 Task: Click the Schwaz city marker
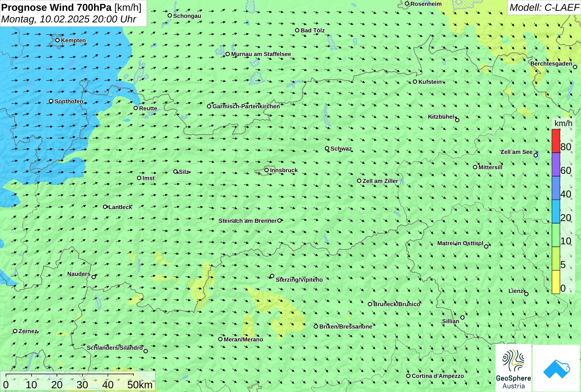tap(327, 148)
